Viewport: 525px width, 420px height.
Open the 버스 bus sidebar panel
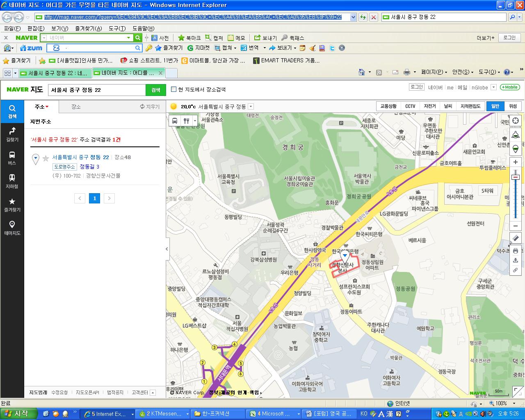pos(12,157)
